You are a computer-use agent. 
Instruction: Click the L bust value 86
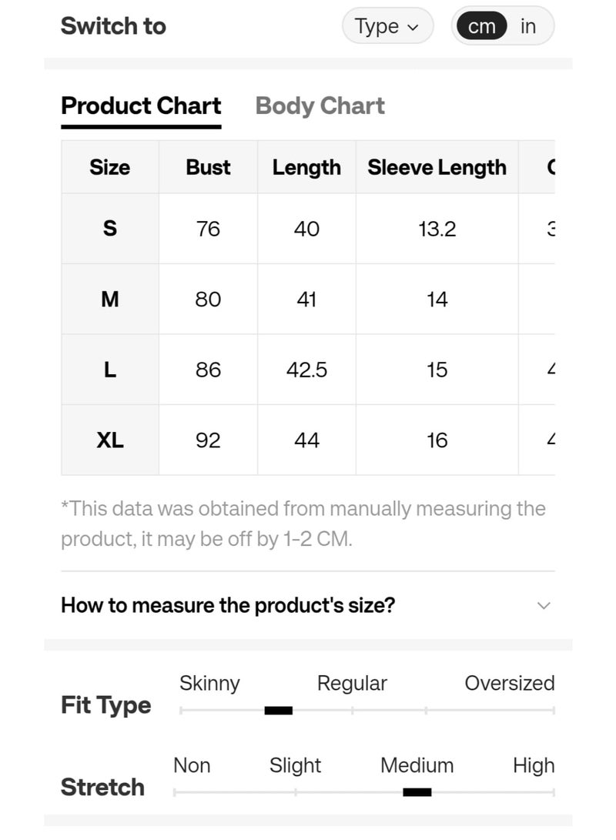(208, 370)
